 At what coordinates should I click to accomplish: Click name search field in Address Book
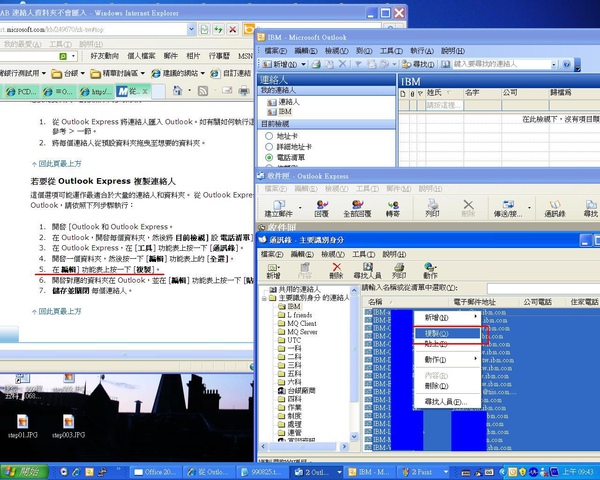(543, 288)
